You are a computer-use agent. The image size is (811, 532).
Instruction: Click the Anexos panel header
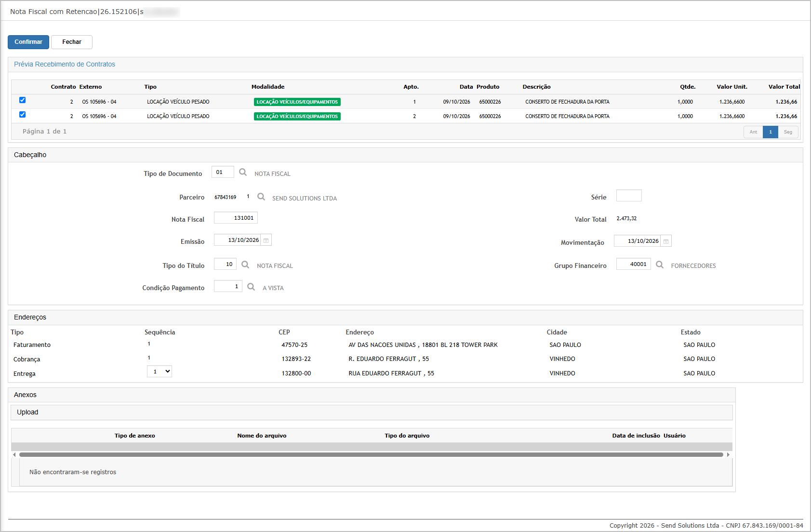tap(372, 395)
